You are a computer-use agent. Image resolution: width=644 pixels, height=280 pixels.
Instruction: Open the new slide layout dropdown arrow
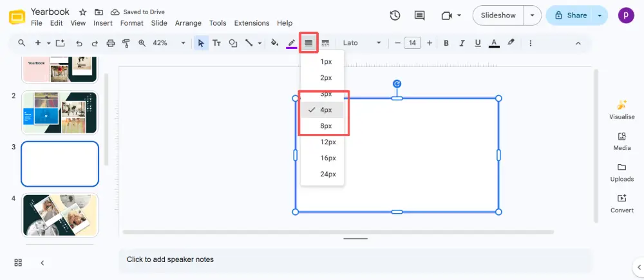pos(48,43)
